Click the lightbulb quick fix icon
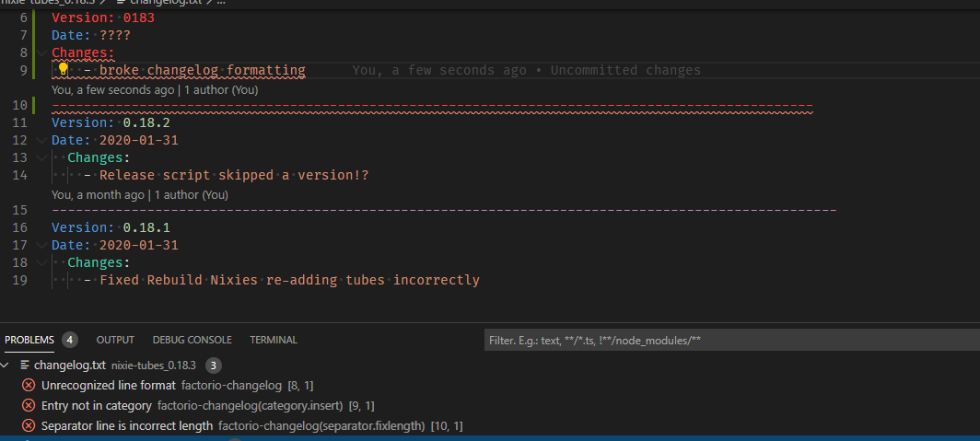The height and width of the screenshot is (441, 980). tap(63, 70)
